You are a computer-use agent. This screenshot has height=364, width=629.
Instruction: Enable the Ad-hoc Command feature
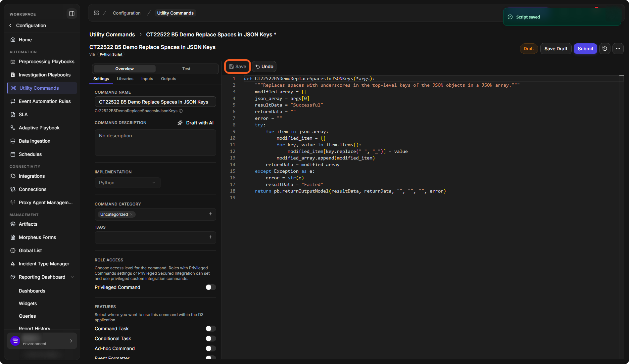(211, 348)
